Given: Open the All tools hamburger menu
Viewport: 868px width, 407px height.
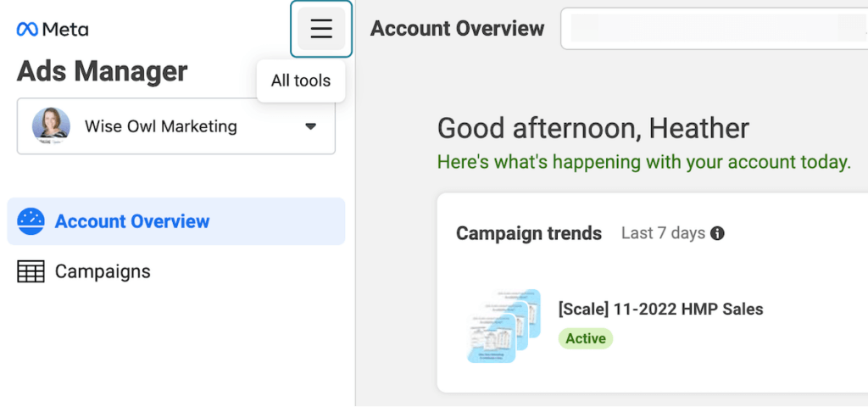Looking at the screenshot, I should [x=321, y=29].
